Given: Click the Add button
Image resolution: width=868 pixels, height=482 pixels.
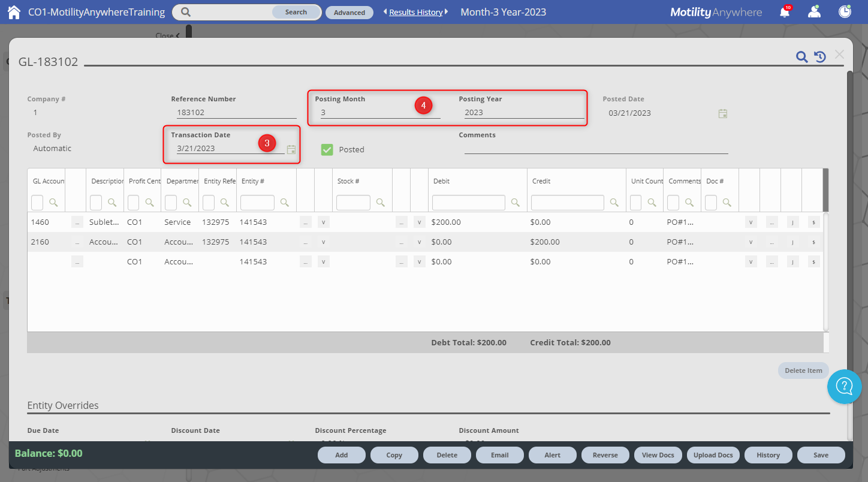Looking at the screenshot, I should pyautogui.click(x=342, y=455).
